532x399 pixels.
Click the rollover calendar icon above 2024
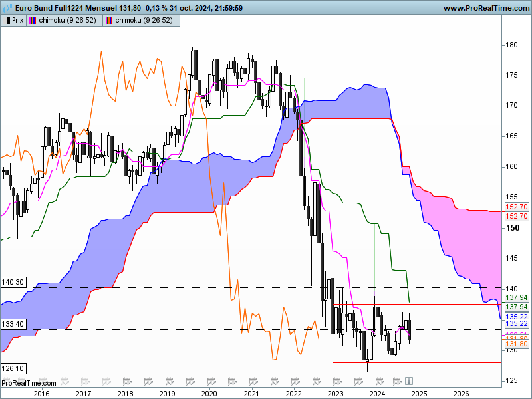coord(379,381)
